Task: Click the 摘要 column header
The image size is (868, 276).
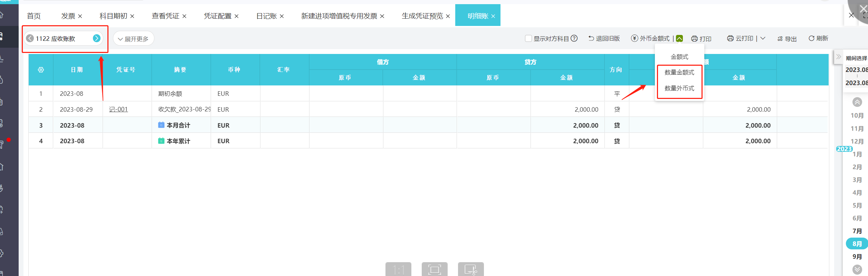Action: [x=181, y=70]
